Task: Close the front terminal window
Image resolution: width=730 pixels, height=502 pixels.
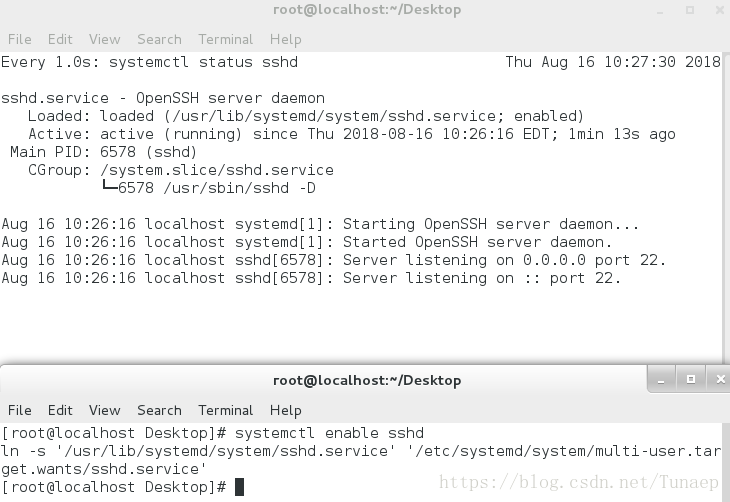Action: pyautogui.click(x=720, y=380)
